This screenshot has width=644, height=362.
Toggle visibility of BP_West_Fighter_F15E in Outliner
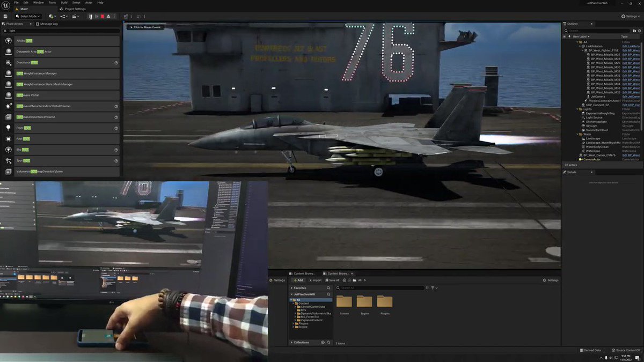(563, 51)
